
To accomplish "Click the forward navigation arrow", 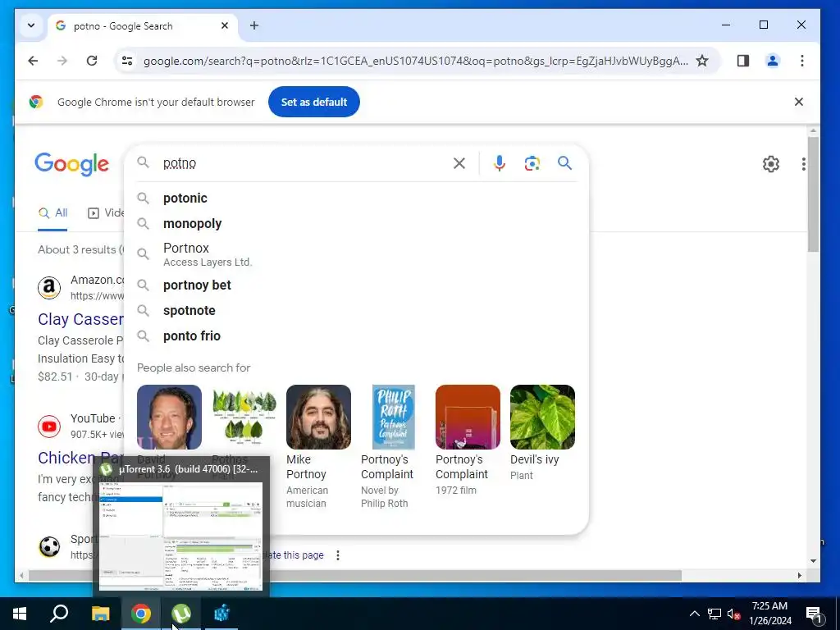I will point(62,61).
